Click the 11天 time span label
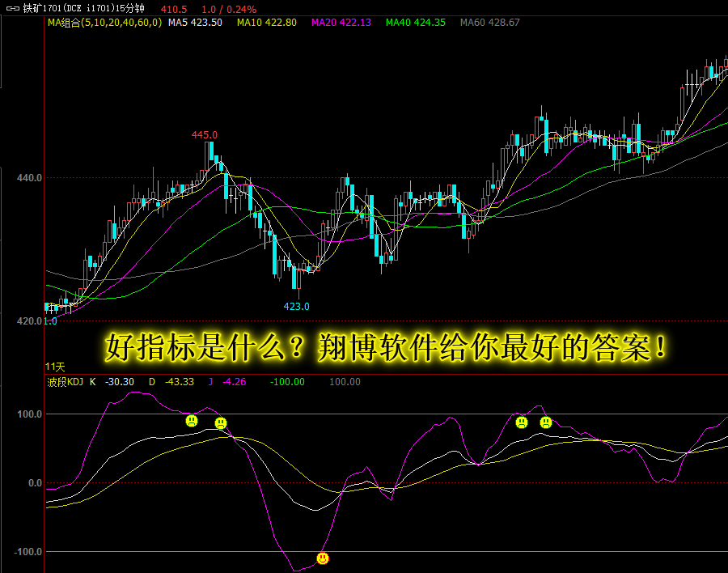This screenshot has width=728, height=573. click(55, 367)
